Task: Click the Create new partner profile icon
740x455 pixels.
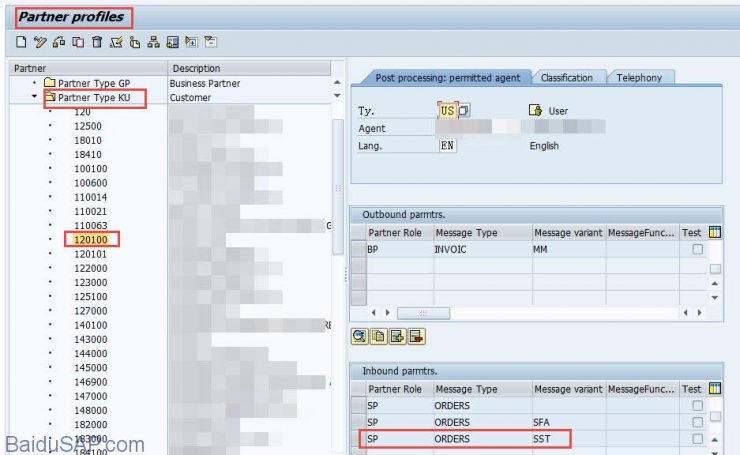Action: pyautogui.click(x=22, y=42)
